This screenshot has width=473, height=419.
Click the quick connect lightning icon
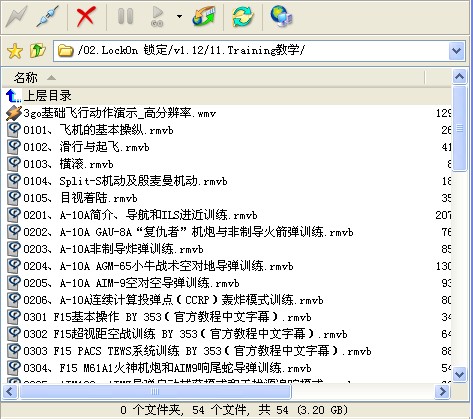pos(16,17)
